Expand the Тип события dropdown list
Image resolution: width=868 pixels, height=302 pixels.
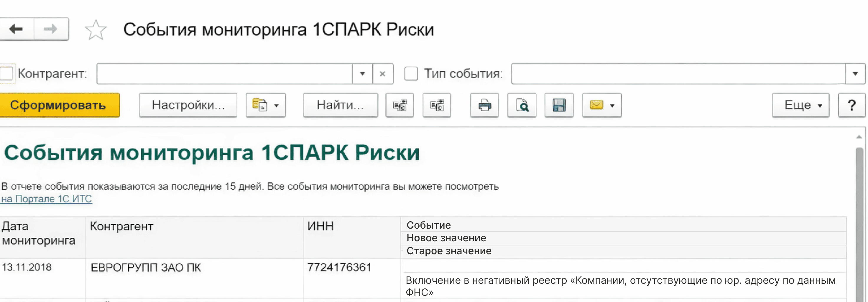coord(855,74)
